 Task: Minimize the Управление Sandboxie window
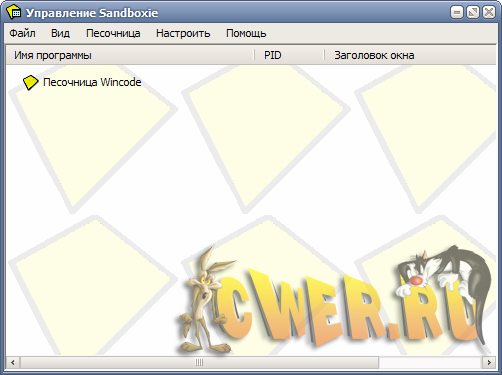pos(457,13)
